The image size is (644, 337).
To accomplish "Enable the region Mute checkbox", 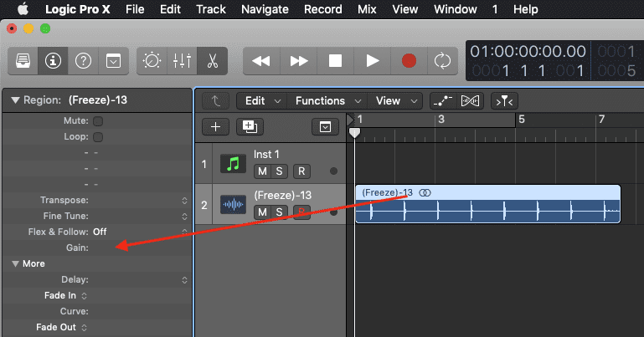I will pos(98,121).
